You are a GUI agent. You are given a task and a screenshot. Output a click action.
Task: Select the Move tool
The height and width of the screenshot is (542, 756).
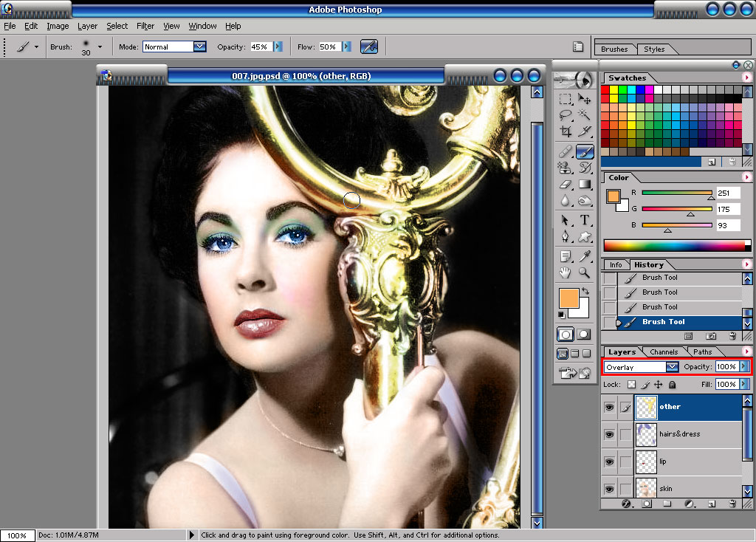tap(585, 100)
